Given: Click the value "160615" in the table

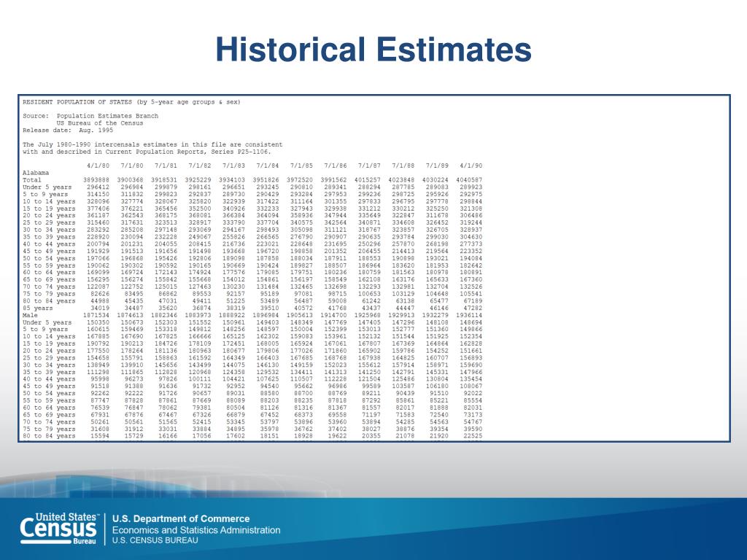Looking at the screenshot, I should [x=98, y=330].
